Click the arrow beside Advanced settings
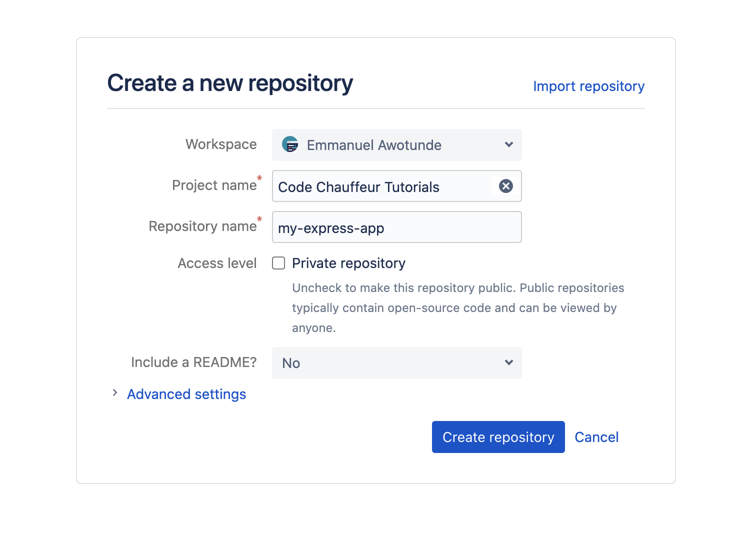749x560 pixels. pos(114,392)
